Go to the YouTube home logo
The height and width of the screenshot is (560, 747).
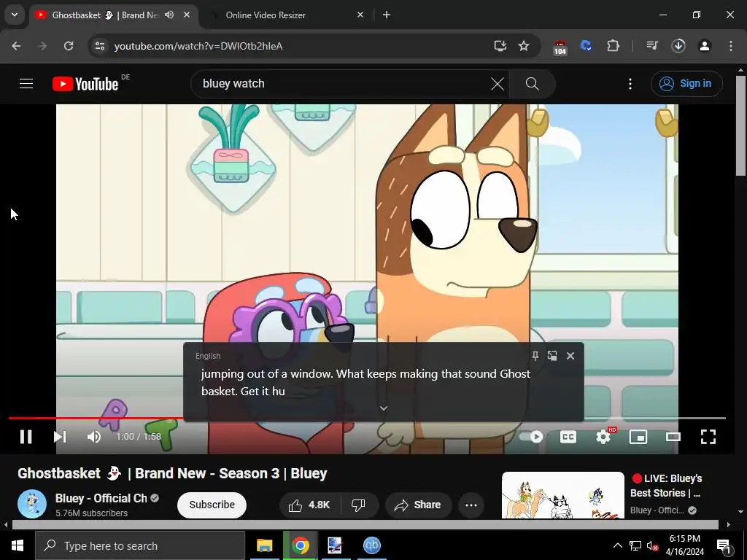85,84
